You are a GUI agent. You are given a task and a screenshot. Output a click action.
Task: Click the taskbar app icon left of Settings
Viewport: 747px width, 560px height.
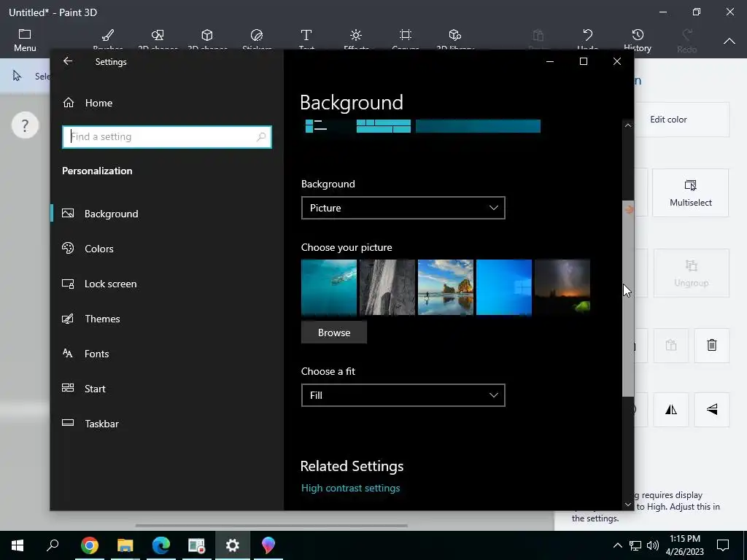tap(196, 545)
